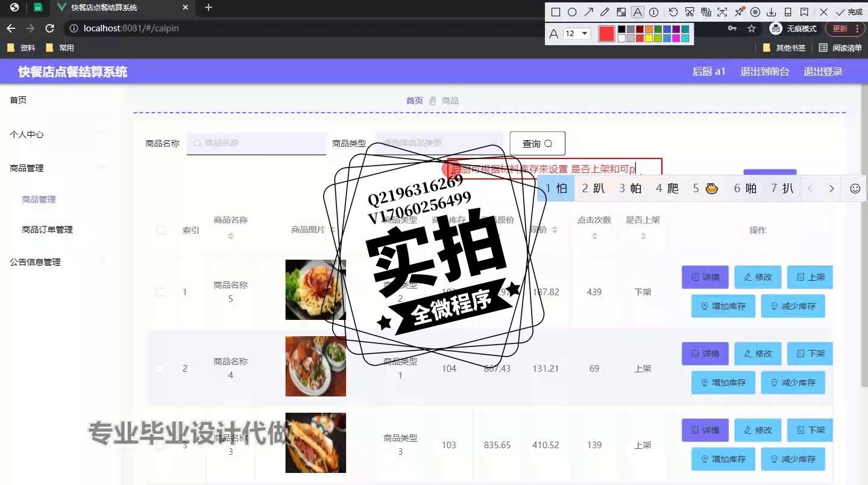The height and width of the screenshot is (485, 868).
Task: Click 减少库存 in the third product row
Action: tap(793, 459)
